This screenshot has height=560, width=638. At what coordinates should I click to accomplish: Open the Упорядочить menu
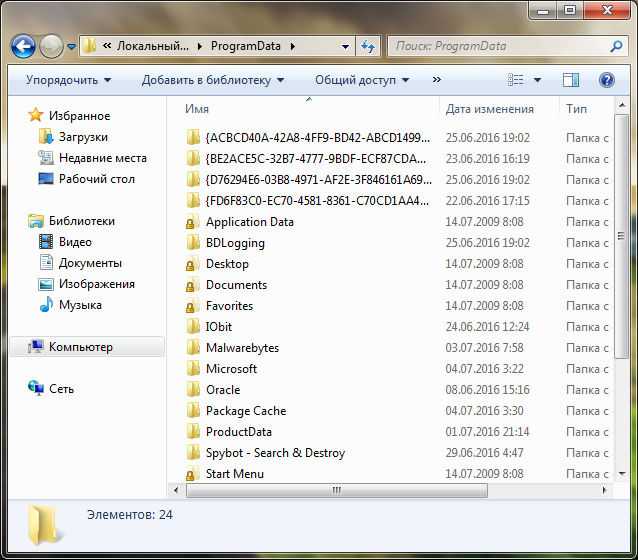68,80
